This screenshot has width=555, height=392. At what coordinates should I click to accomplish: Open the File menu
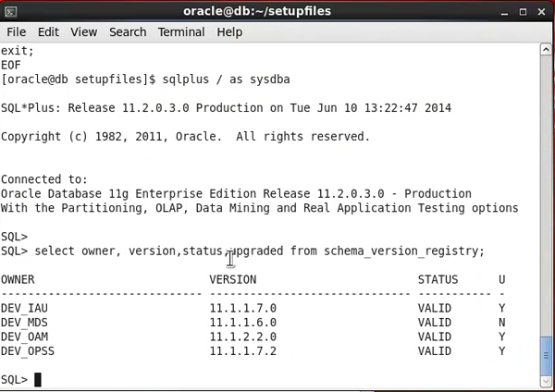pos(17,32)
